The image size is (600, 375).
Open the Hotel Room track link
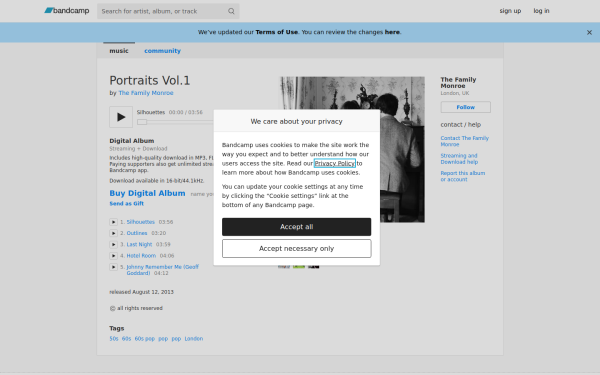(141, 256)
